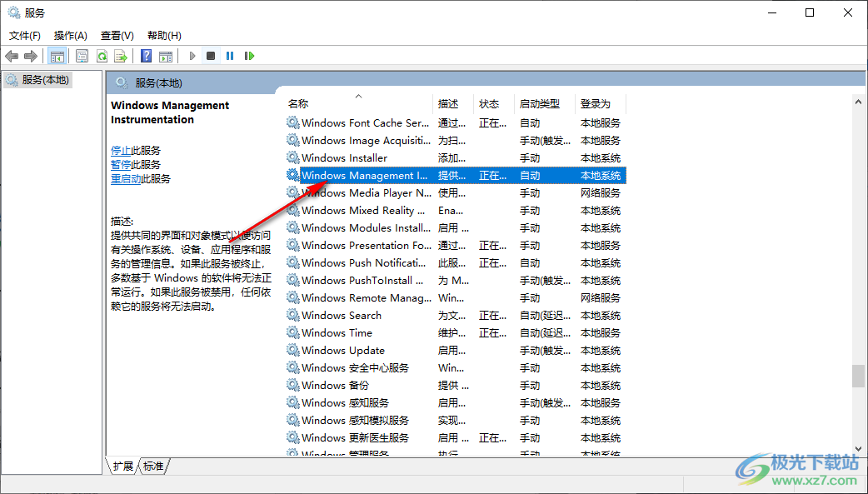This screenshot has width=868, height=494.
Task: Click the Stop Service square icon
Action: (x=211, y=56)
